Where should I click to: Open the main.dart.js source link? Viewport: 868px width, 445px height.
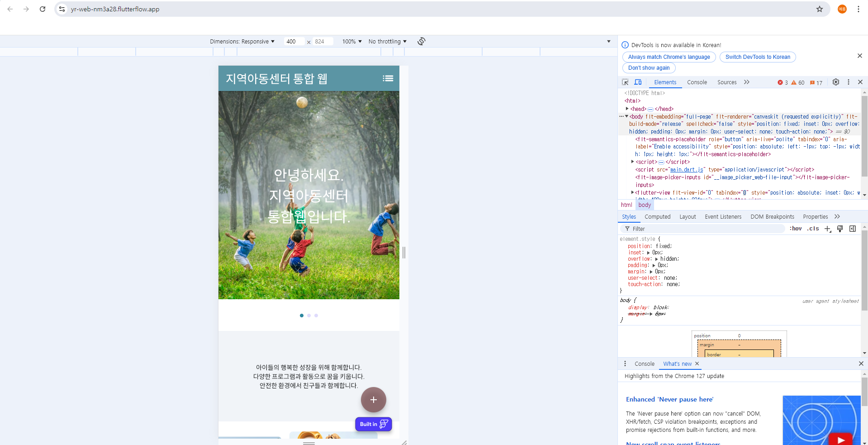[x=687, y=170]
